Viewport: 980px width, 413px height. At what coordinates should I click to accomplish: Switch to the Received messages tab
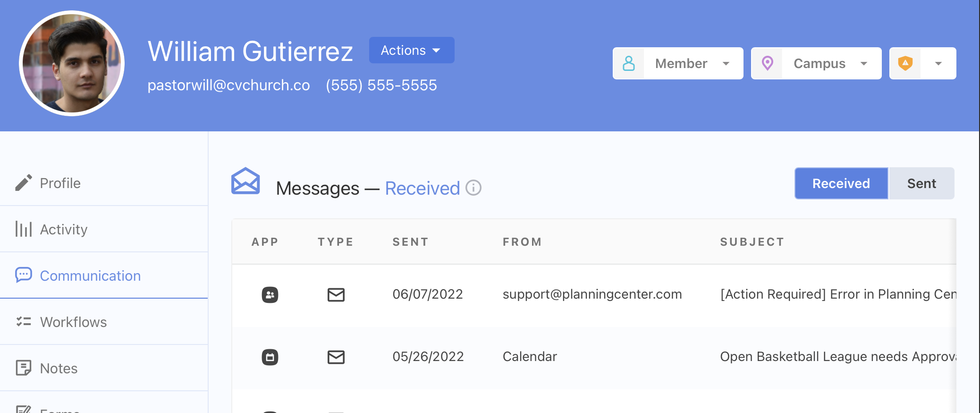click(841, 183)
